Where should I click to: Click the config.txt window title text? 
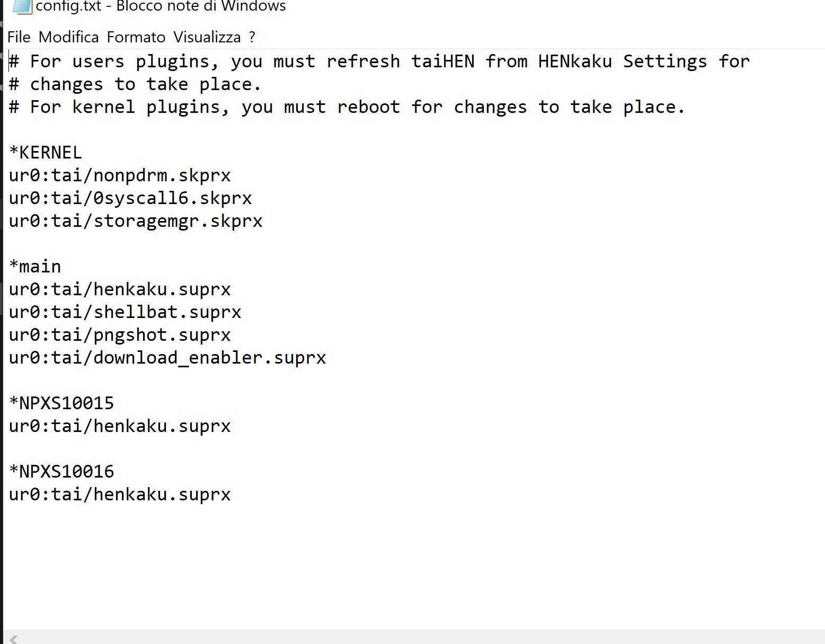click(x=161, y=6)
